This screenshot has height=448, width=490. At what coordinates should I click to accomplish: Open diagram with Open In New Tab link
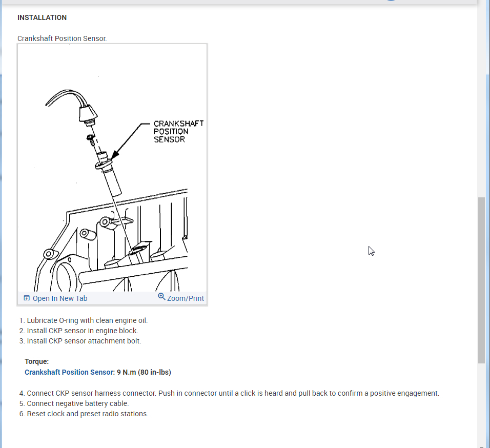(59, 298)
